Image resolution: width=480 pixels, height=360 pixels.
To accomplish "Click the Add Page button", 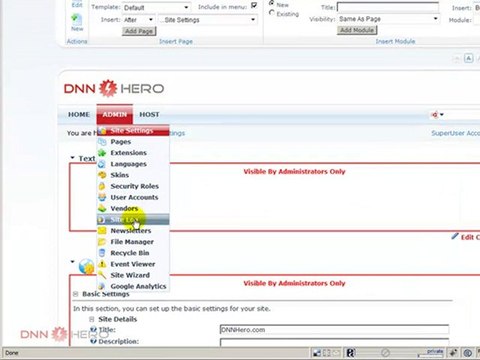I will (139, 31).
